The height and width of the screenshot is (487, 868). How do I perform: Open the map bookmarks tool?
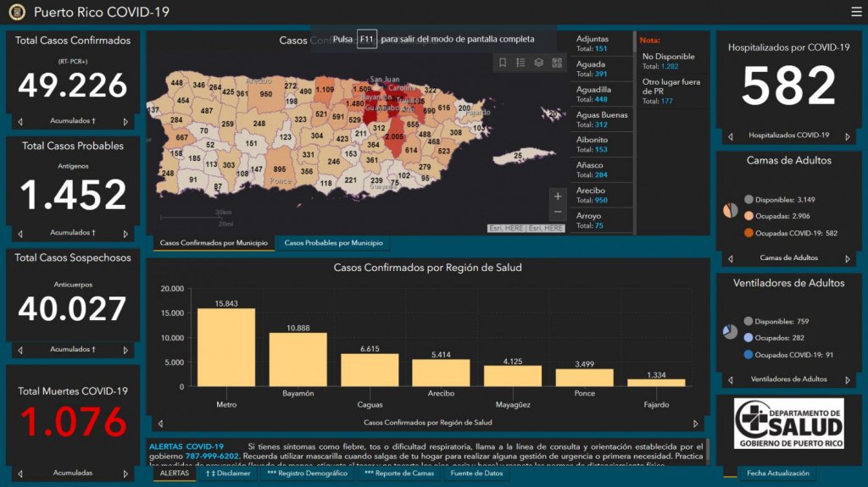pyautogui.click(x=503, y=63)
